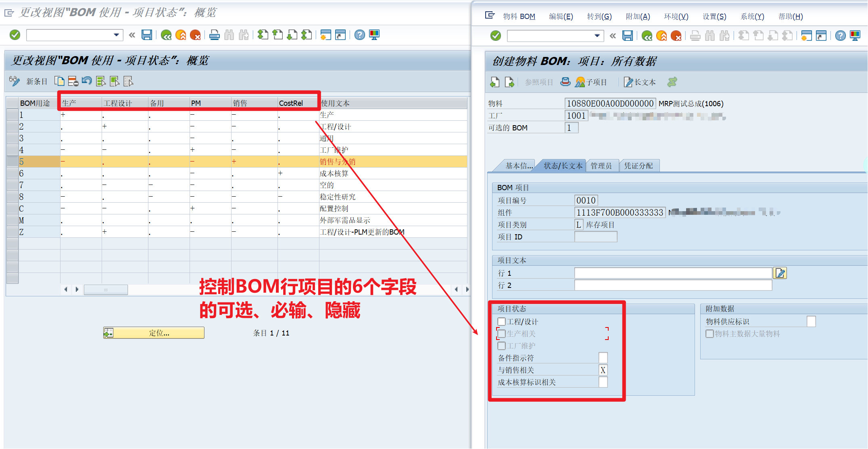The image size is (868, 449).
Task: Click the green Back navigation icon
Action: click(167, 35)
